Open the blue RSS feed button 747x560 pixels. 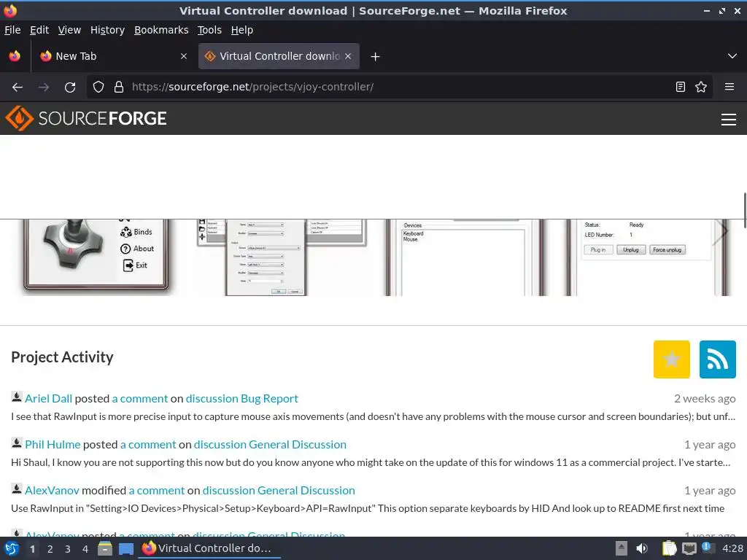pyautogui.click(x=718, y=359)
